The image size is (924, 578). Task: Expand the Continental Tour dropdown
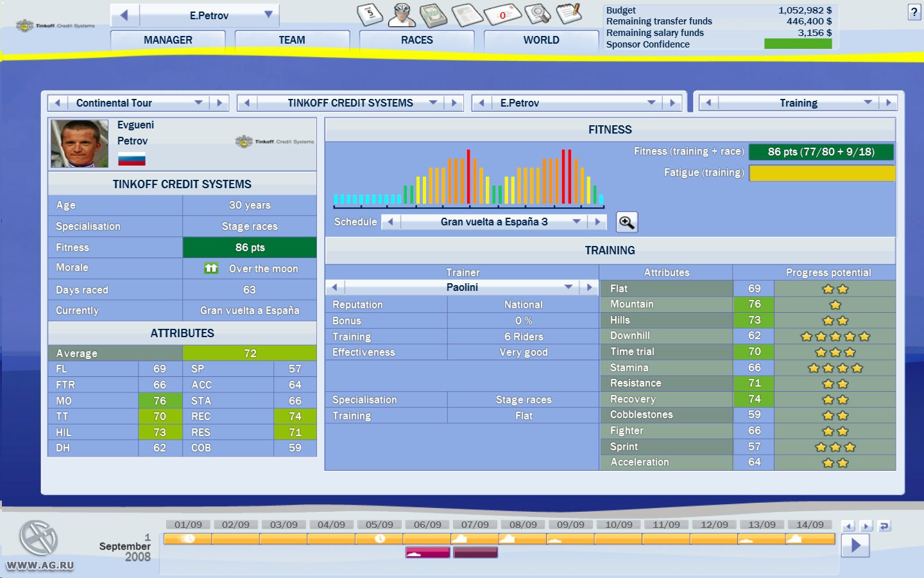[198, 103]
